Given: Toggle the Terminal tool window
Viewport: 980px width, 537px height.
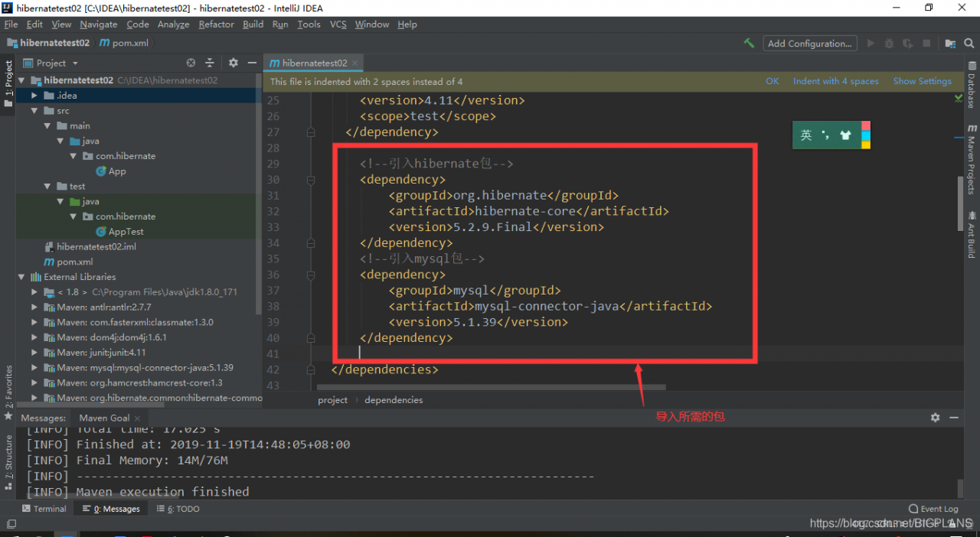Looking at the screenshot, I should [x=44, y=509].
